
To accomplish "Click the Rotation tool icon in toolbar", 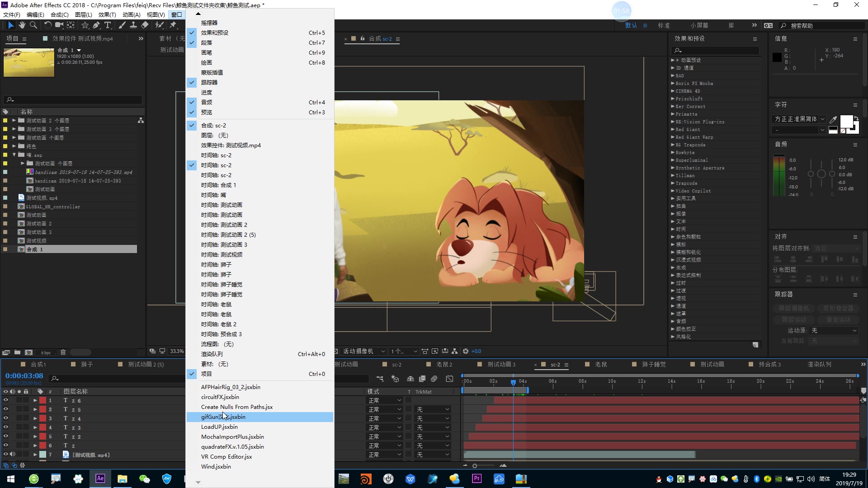I will [x=47, y=25].
